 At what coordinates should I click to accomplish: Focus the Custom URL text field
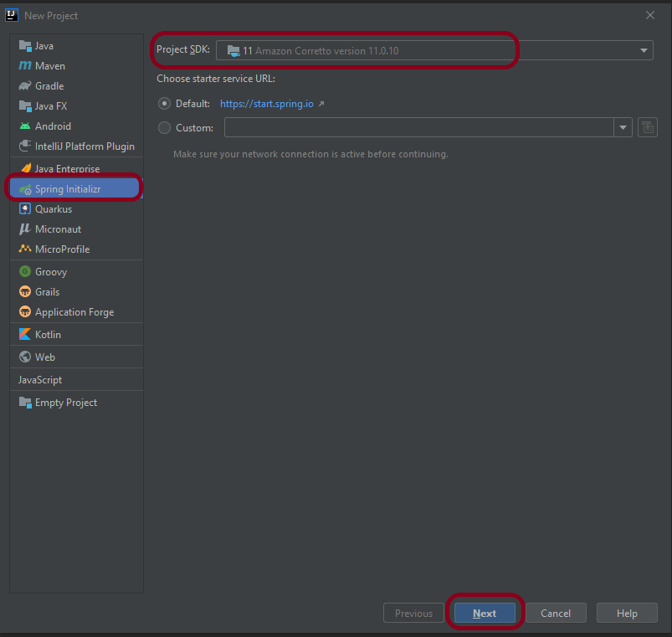point(418,128)
